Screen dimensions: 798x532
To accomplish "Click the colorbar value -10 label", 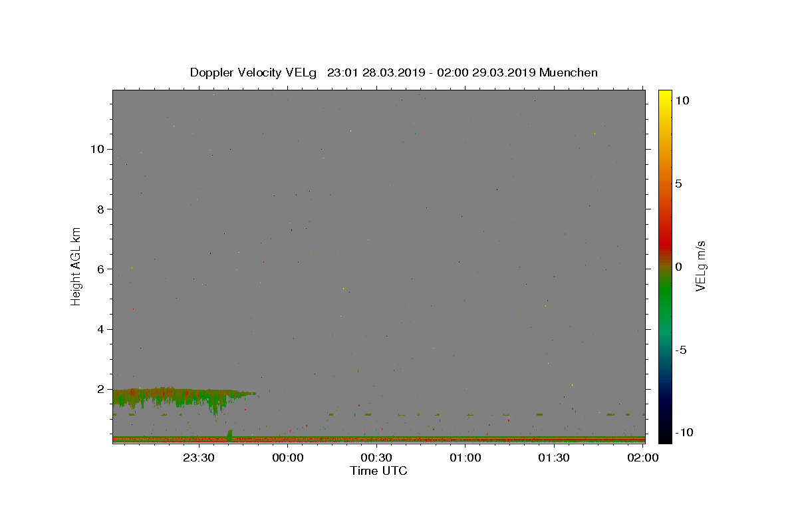I will (x=684, y=433).
